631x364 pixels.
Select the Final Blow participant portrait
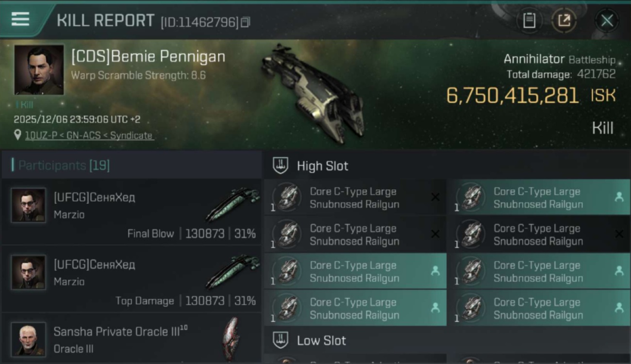pos(29,205)
